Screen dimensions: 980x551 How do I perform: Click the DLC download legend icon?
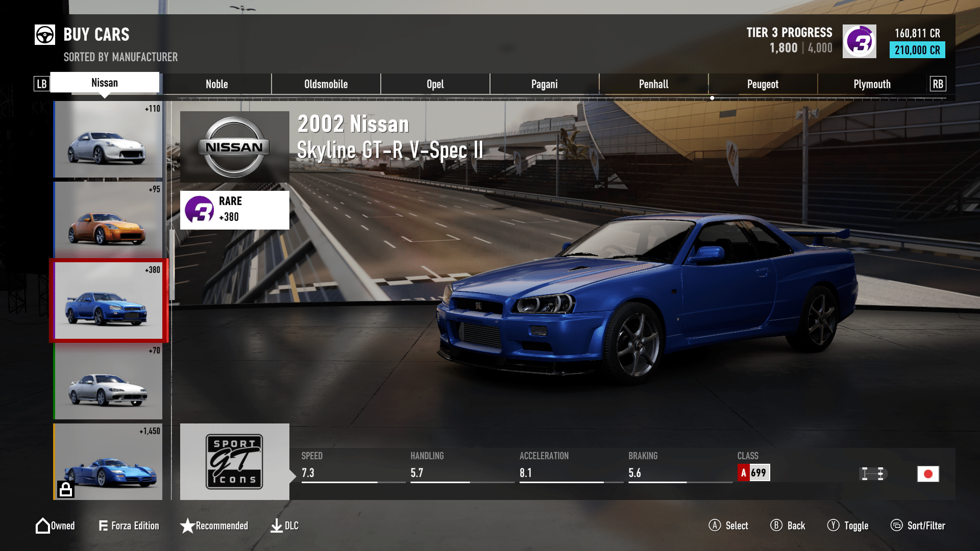tap(276, 525)
